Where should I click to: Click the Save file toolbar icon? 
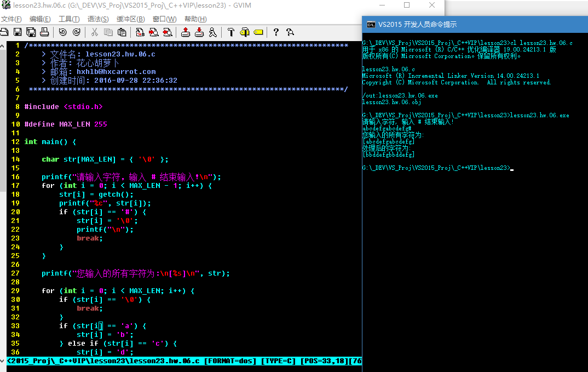pyautogui.click(x=18, y=32)
